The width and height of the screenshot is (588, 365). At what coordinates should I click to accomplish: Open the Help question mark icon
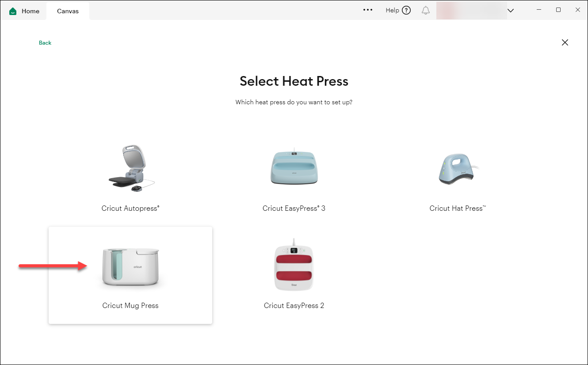[x=407, y=10]
